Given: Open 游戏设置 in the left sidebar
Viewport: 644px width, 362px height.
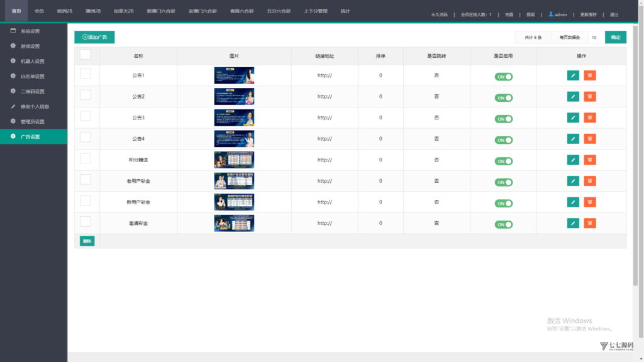Looking at the screenshot, I should click(x=30, y=46).
